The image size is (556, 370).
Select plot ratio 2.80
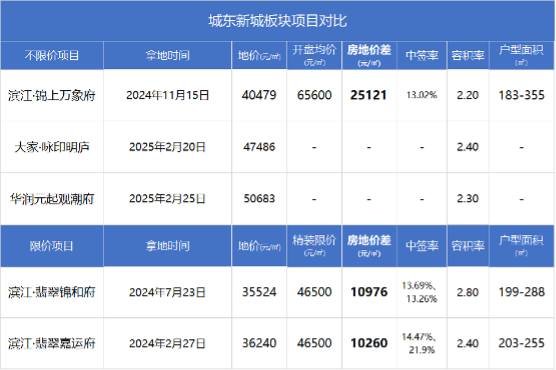pyautogui.click(x=468, y=292)
